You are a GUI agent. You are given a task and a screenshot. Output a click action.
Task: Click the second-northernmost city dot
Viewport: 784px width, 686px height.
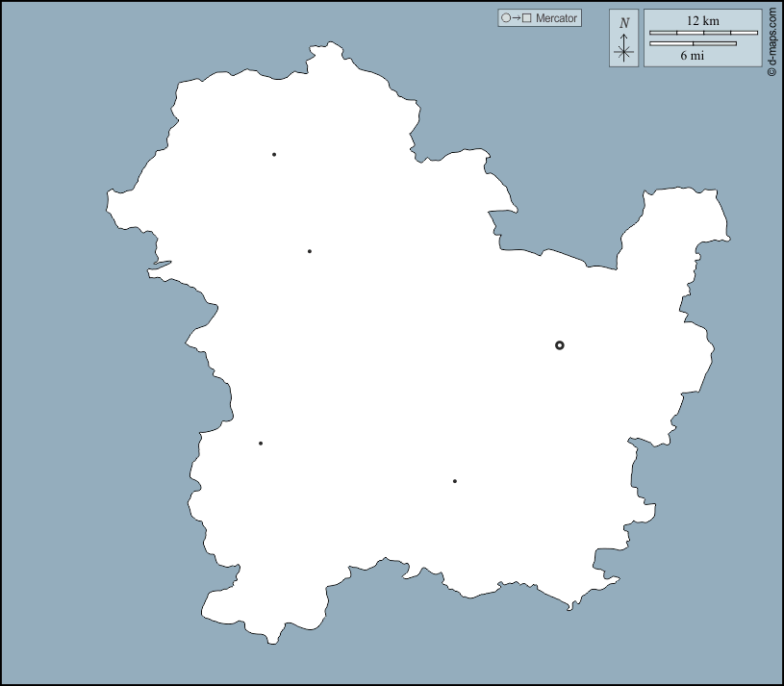(x=309, y=251)
